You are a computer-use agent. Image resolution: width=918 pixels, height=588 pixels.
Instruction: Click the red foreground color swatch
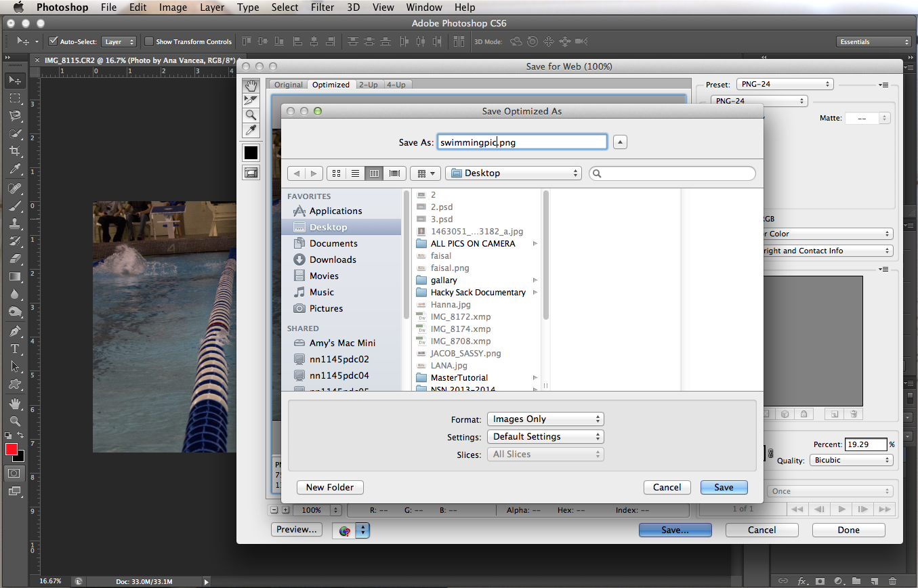tap(12, 449)
